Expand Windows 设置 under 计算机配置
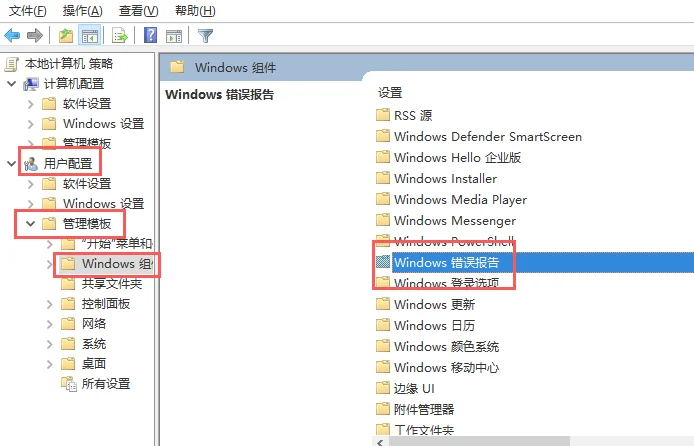The height and width of the screenshot is (446, 694). 31,124
